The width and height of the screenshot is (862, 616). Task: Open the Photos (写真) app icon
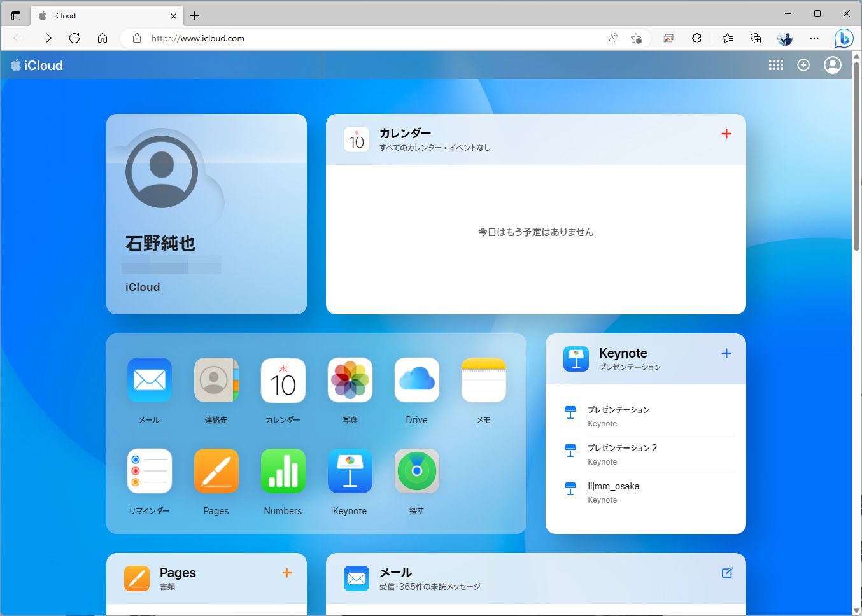(x=350, y=380)
